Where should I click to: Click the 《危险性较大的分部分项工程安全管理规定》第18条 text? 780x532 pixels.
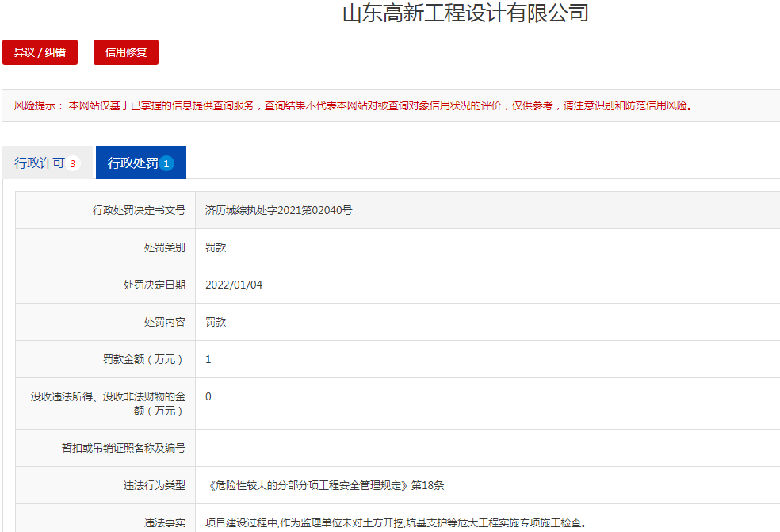tap(331, 485)
